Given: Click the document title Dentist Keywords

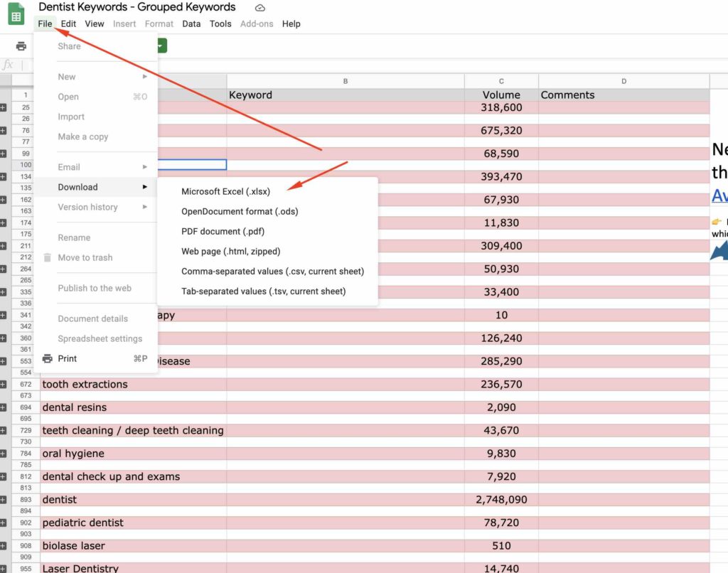Looking at the screenshot, I should pyautogui.click(x=136, y=7).
